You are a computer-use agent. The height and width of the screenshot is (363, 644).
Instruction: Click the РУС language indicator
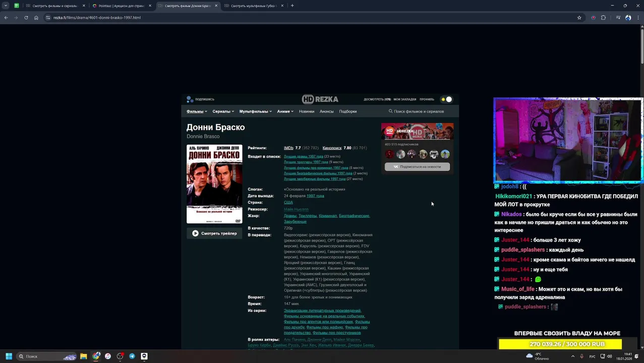point(592,356)
